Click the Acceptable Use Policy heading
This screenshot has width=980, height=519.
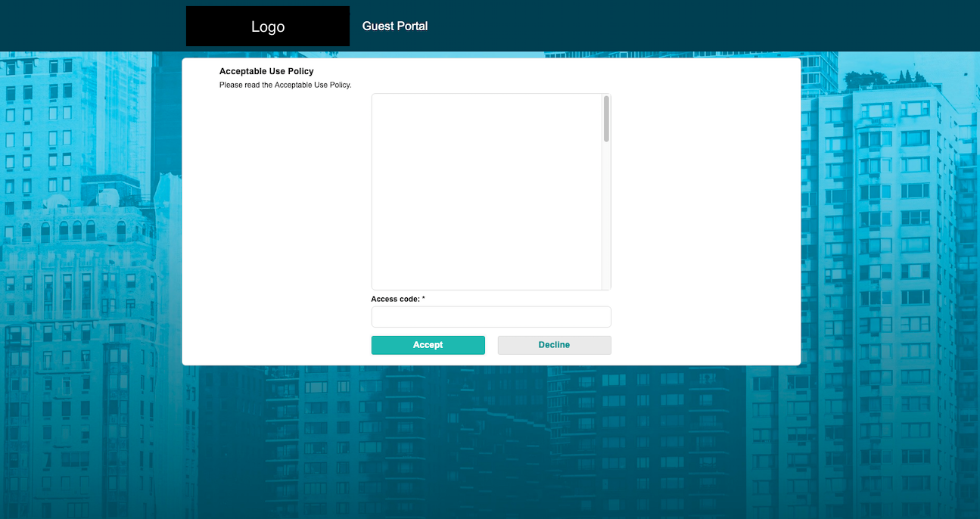click(266, 70)
